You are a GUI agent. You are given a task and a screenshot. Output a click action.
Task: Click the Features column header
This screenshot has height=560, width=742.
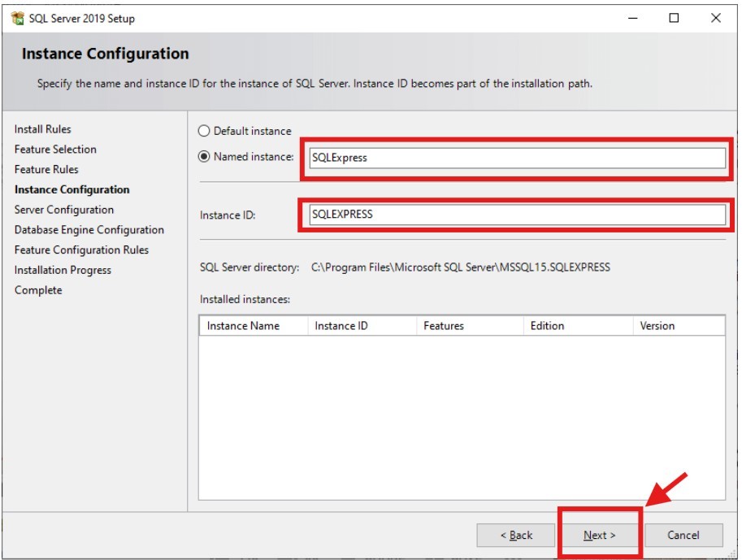[444, 326]
